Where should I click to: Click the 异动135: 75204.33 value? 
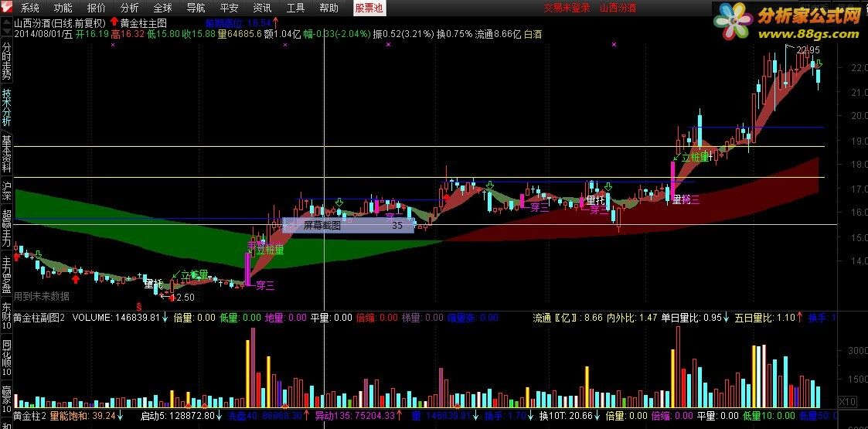(354, 416)
